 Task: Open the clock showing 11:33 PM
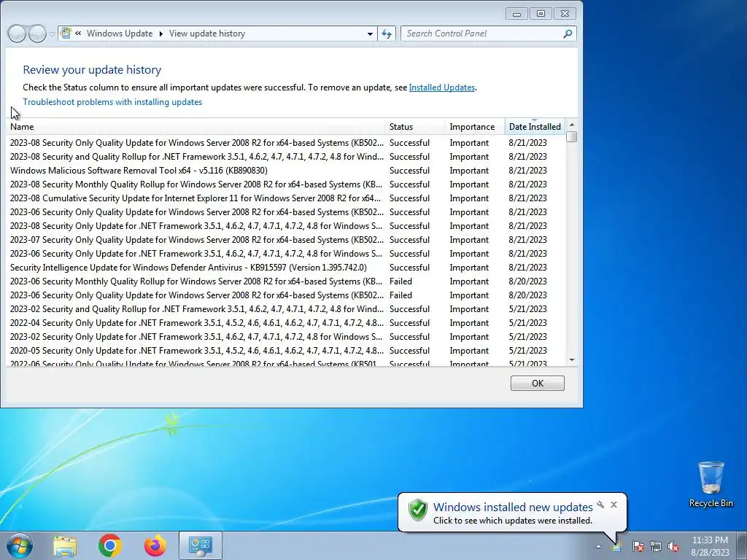tap(710, 545)
